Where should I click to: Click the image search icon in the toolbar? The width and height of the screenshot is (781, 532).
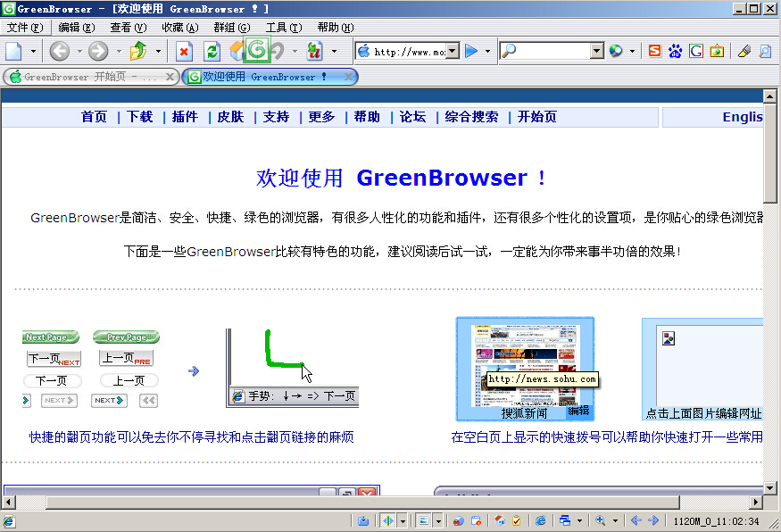[717, 51]
